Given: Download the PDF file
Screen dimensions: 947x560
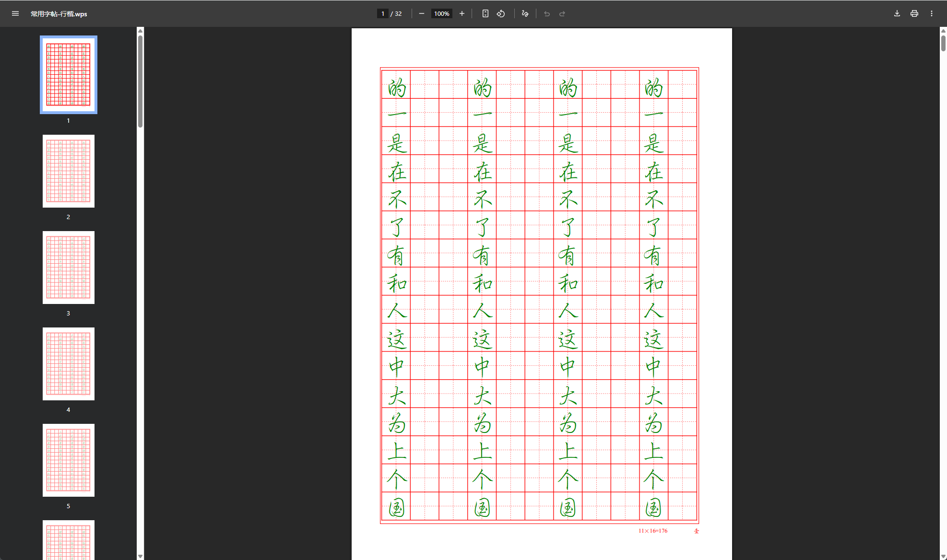Looking at the screenshot, I should click(x=897, y=14).
